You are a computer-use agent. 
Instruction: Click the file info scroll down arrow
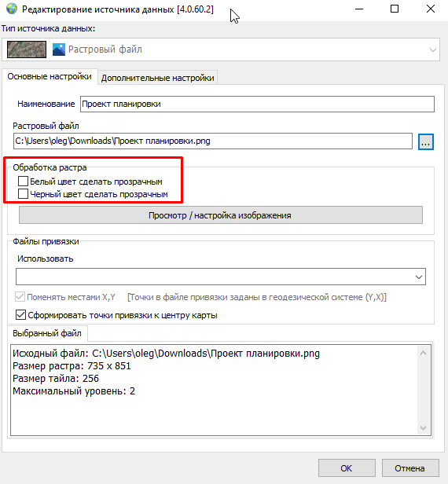(424, 427)
